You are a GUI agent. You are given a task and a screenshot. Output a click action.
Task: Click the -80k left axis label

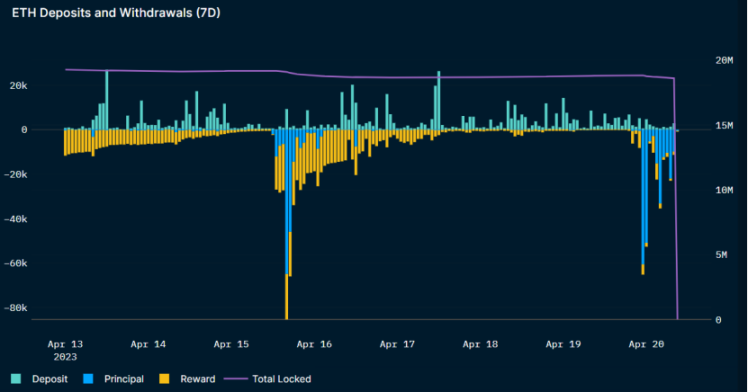(x=15, y=308)
